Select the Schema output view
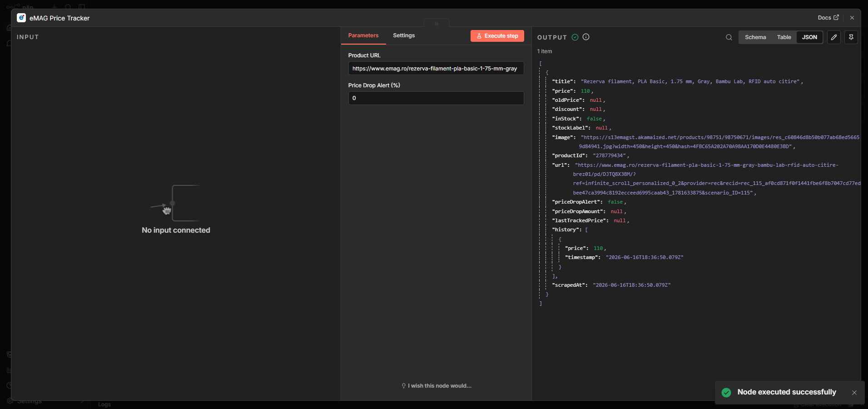868x409 pixels. 755,37
